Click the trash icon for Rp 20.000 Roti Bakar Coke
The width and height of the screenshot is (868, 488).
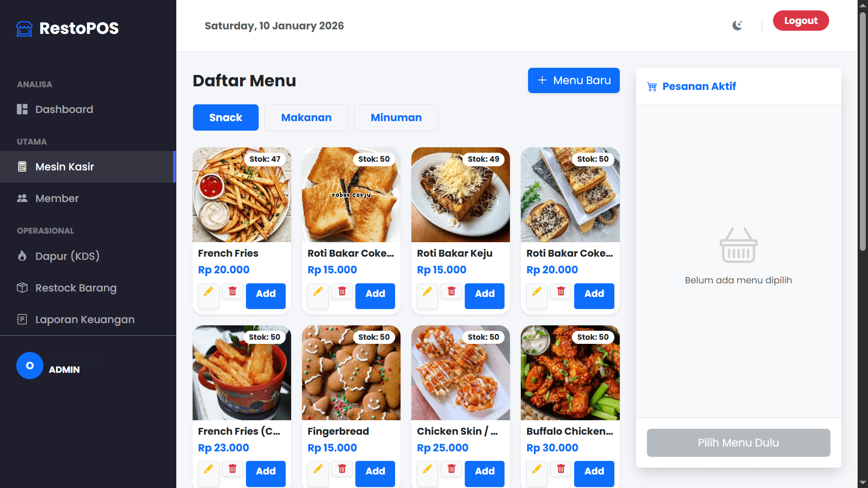pyautogui.click(x=561, y=291)
